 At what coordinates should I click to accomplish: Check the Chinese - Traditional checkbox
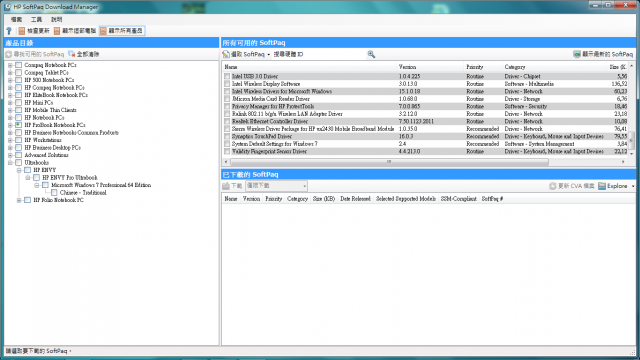click(54, 193)
